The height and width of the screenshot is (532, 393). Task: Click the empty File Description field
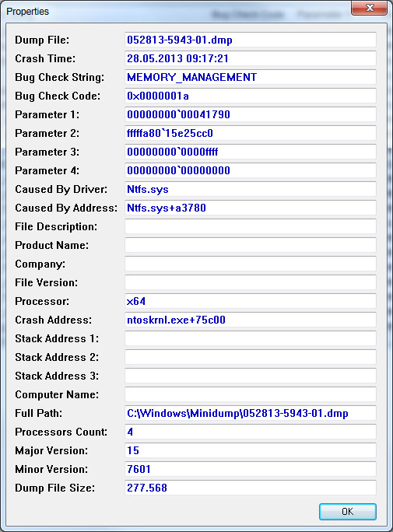pos(251,226)
